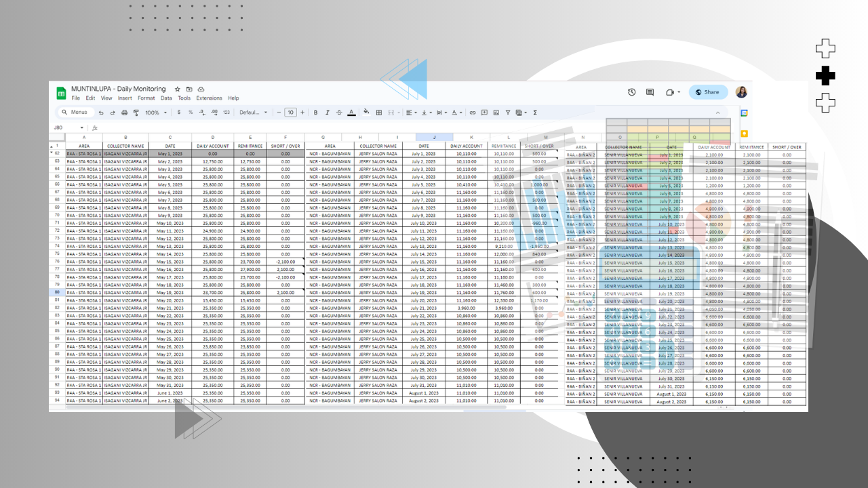Apply strikethrough formatting
This screenshot has width=868, height=488.
click(339, 113)
